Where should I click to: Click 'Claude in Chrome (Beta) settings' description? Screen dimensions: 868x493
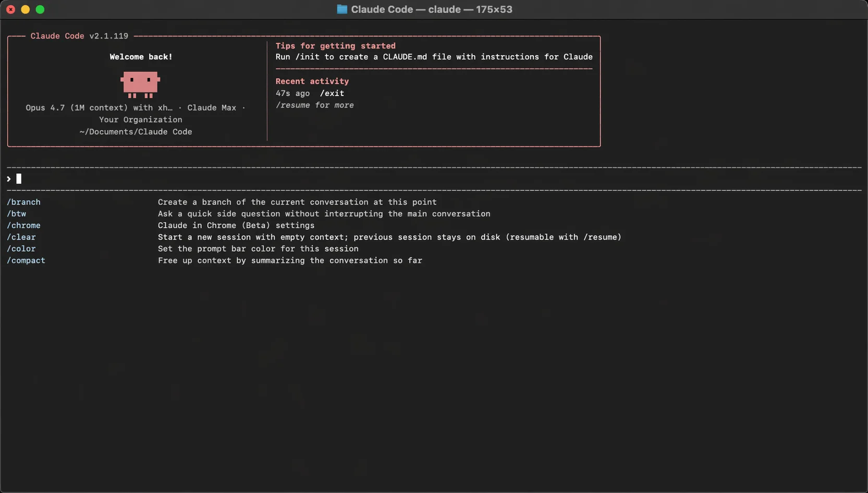pos(236,225)
